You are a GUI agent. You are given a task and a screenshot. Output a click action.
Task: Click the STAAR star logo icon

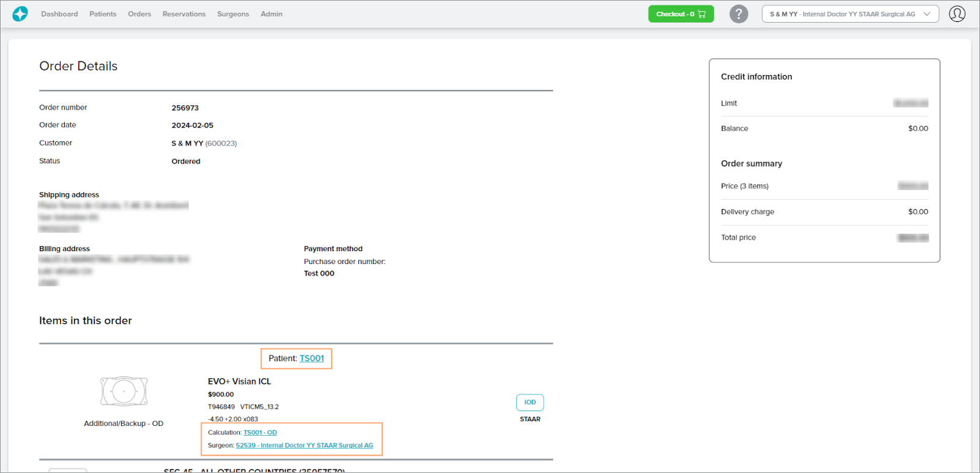pyautogui.click(x=20, y=14)
